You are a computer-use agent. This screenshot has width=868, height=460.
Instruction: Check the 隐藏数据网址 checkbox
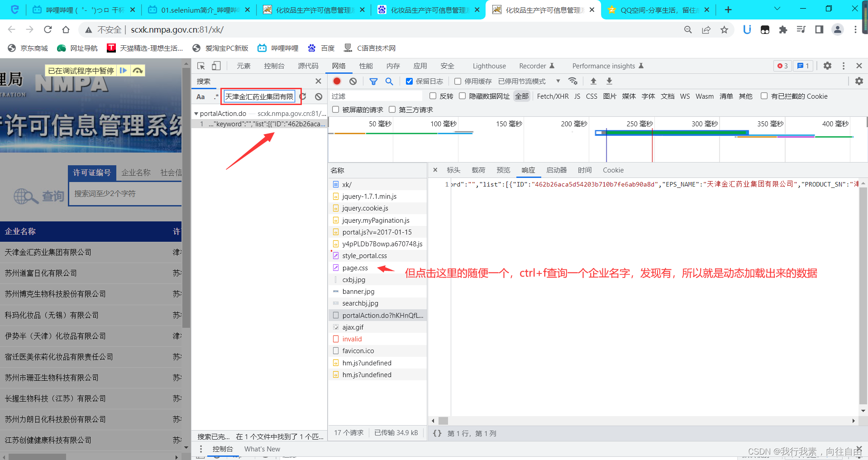pyautogui.click(x=462, y=96)
